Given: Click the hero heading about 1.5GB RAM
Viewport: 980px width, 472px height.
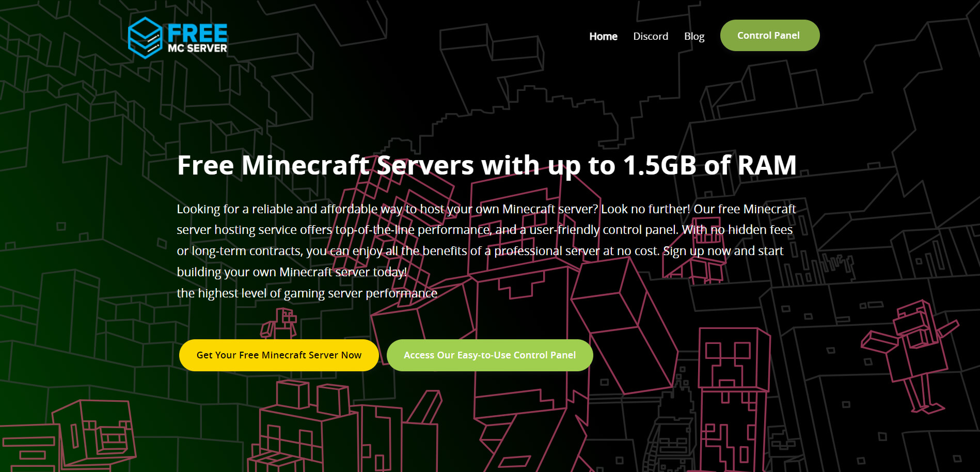Looking at the screenshot, I should [487, 165].
